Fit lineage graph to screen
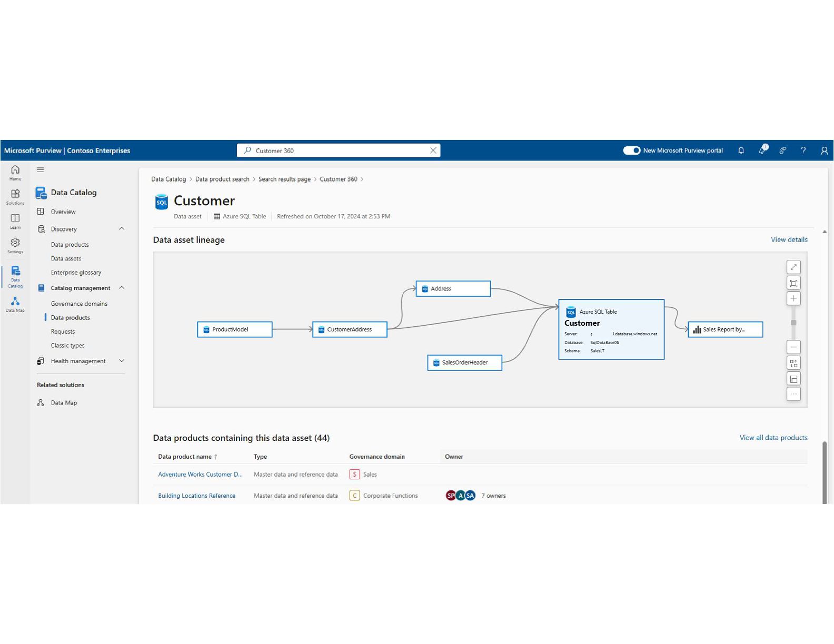Image resolution: width=834 pixels, height=644 pixels. click(793, 283)
